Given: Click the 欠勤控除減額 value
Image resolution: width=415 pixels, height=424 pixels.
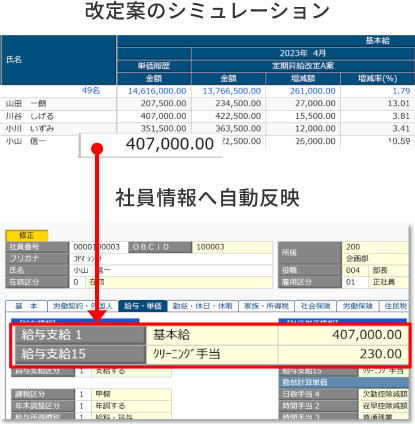Looking at the screenshot, I should [384, 394].
